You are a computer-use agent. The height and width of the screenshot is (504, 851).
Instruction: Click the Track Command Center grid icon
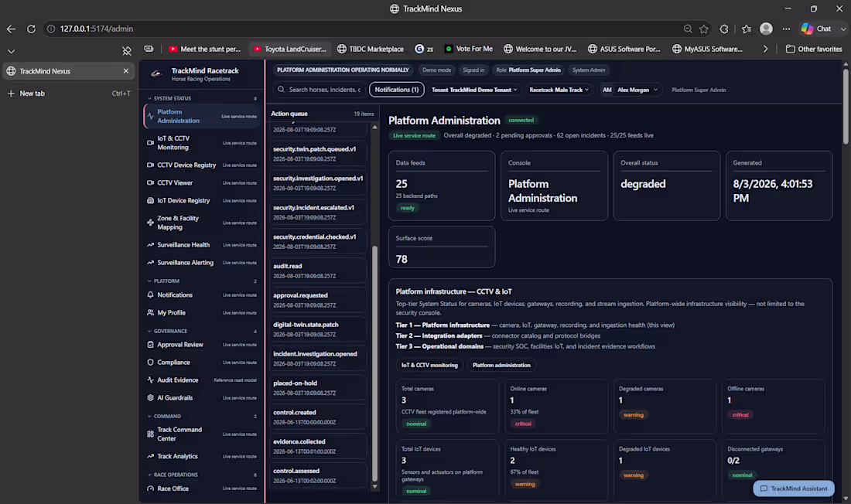(150, 434)
